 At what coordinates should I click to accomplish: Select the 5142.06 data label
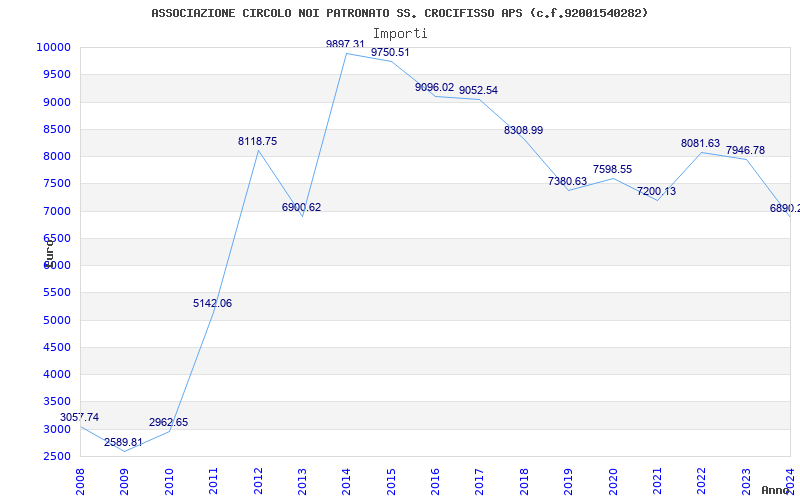(212, 303)
